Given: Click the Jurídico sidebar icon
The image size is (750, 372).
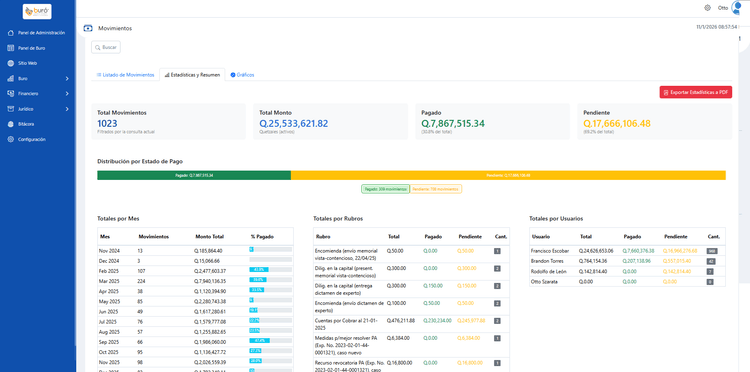Looking at the screenshot, I should 11,109.
